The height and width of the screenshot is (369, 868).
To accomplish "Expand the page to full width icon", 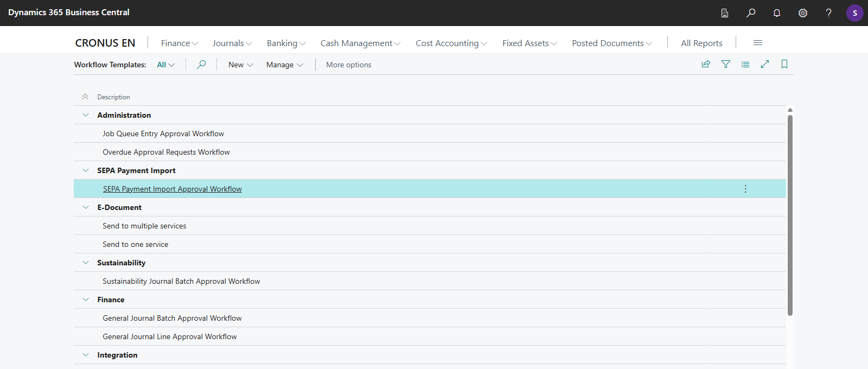I will click(x=765, y=64).
